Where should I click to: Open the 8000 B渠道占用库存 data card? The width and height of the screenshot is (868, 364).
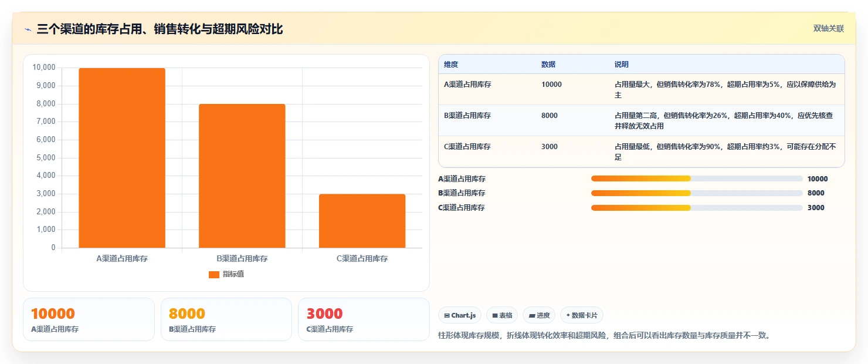[226, 319]
